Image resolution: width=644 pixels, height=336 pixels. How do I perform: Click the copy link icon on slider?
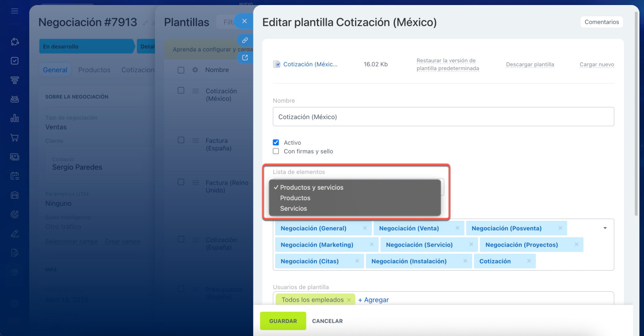[x=245, y=40]
